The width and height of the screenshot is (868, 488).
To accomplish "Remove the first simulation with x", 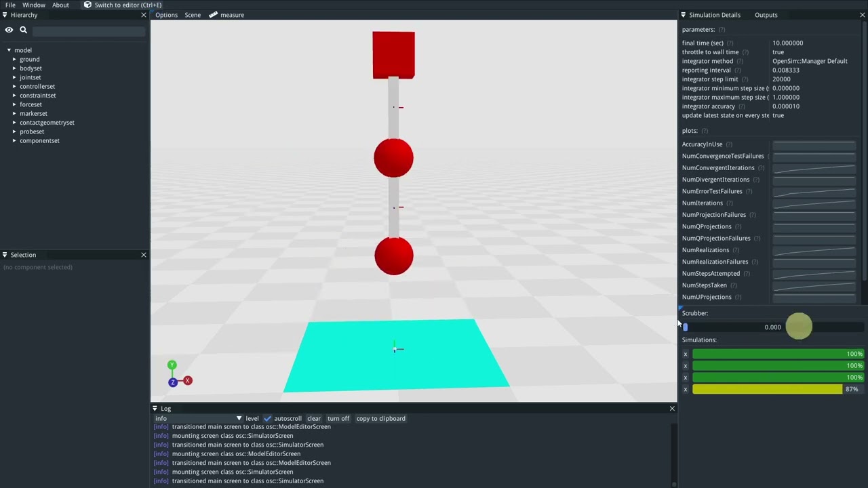I will pos(685,354).
